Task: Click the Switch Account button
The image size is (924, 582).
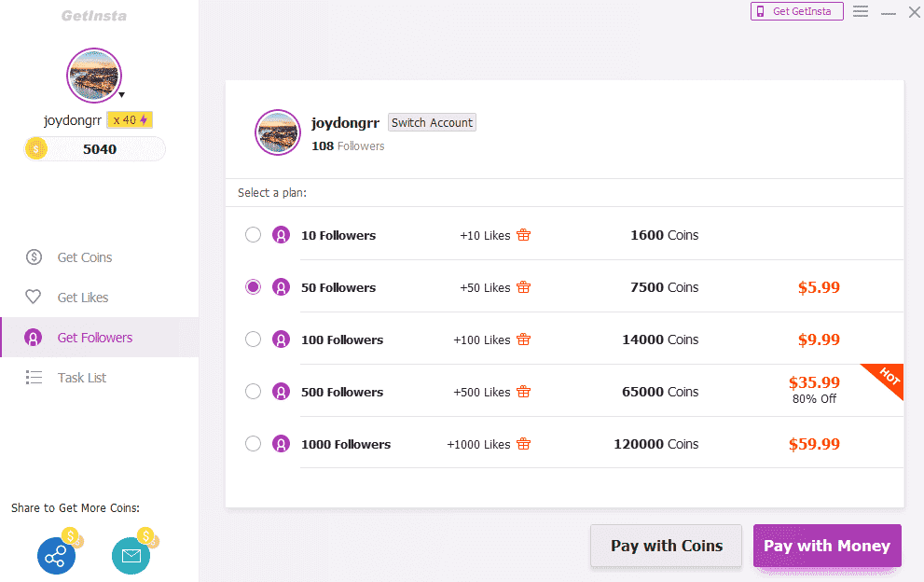Action: pyautogui.click(x=432, y=122)
